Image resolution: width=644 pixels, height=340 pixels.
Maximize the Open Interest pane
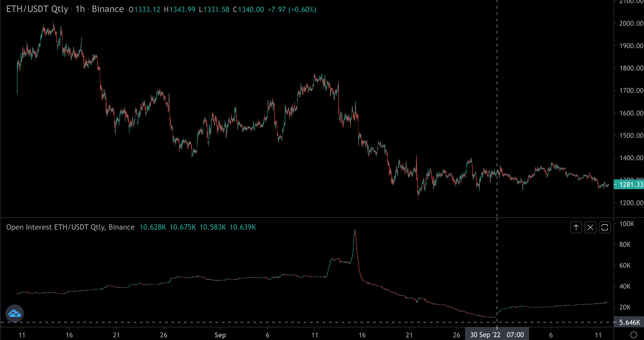coord(604,227)
